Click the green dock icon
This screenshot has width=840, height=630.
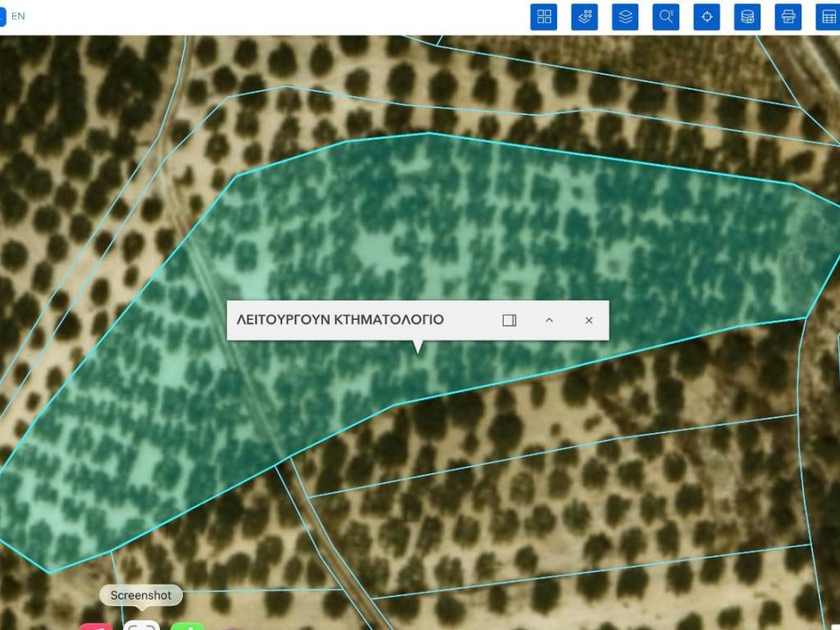[x=188, y=626]
